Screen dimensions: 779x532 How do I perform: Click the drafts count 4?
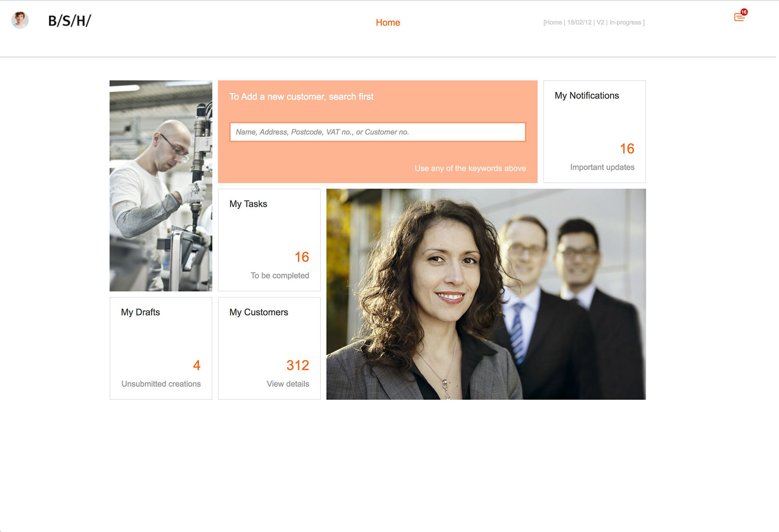click(x=197, y=365)
